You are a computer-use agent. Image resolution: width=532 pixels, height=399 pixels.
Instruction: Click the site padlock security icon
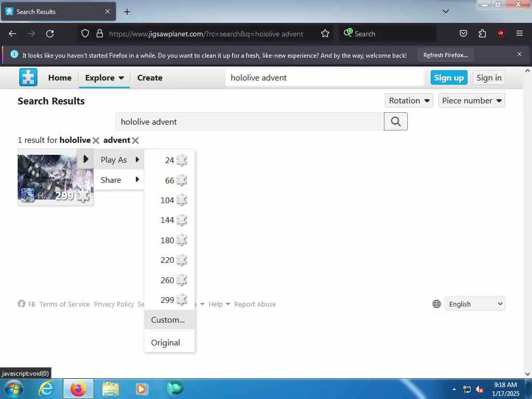pos(99,34)
